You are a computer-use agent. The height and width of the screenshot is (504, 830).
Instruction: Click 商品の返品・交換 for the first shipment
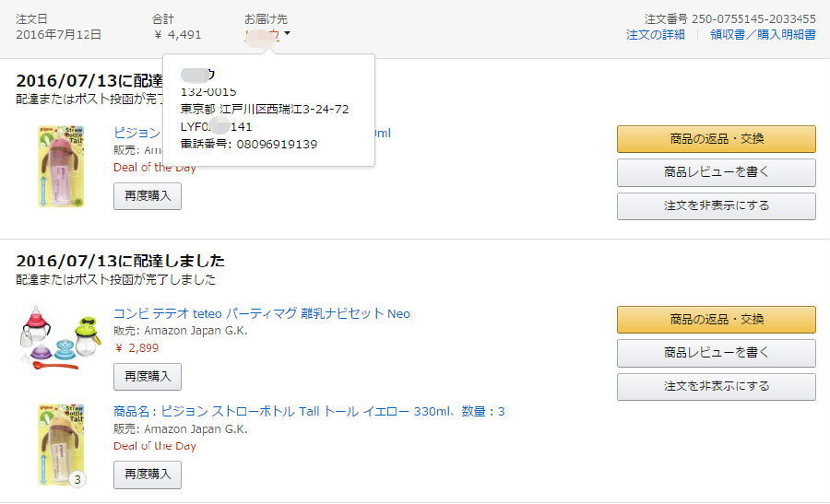(x=716, y=139)
